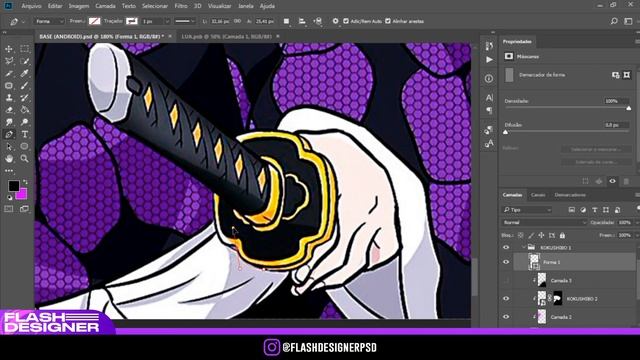640x360 pixels.
Task: Open the path operations icon
Action: (287, 21)
